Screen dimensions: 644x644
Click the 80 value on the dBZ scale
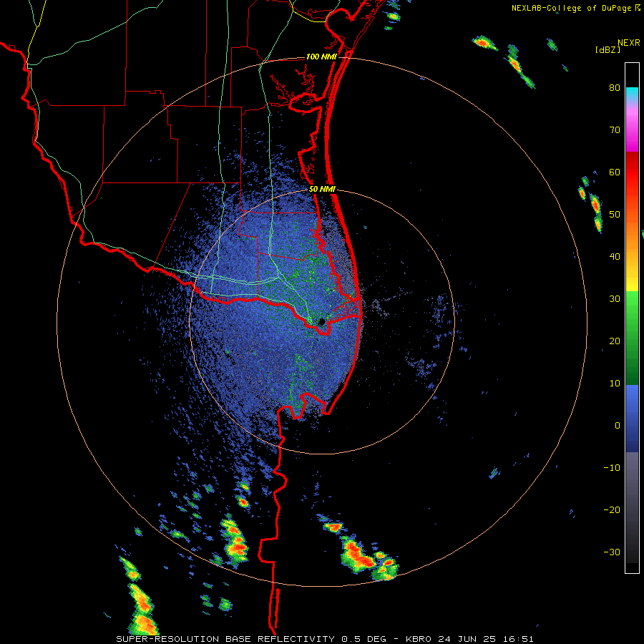point(615,88)
